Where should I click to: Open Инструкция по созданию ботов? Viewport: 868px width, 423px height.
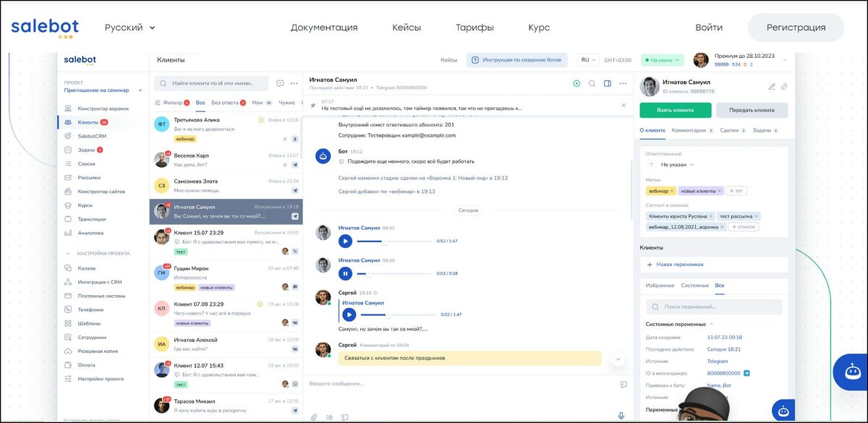pos(517,60)
